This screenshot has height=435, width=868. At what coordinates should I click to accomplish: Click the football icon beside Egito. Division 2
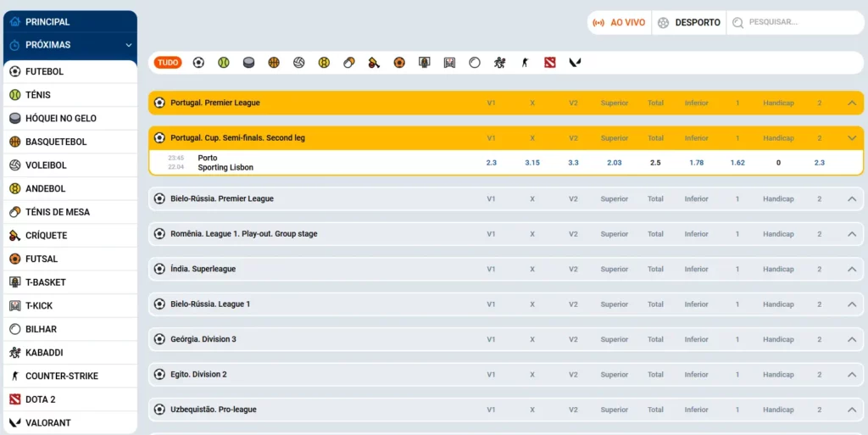(x=159, y=374)
